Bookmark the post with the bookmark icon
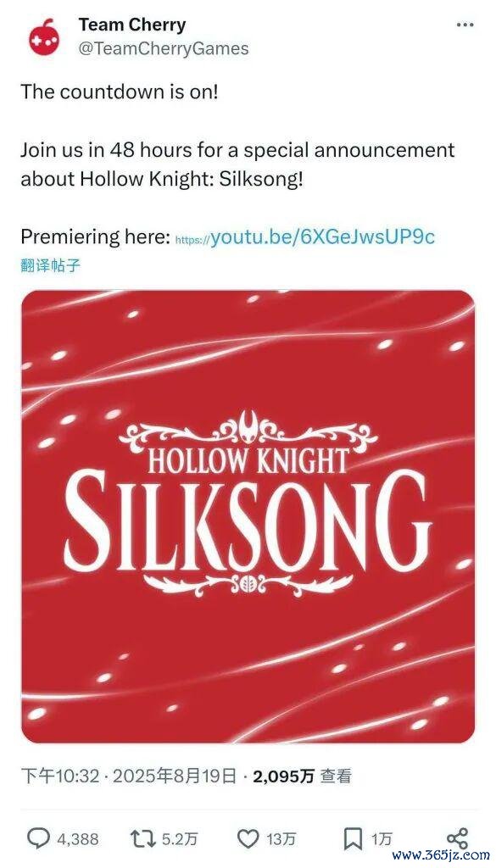This screenshot has height=868, width=496. click(x=353, y=839)
